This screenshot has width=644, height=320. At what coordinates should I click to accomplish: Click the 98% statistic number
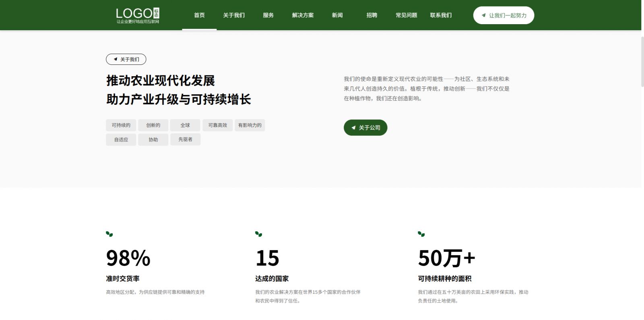point(128,258)
